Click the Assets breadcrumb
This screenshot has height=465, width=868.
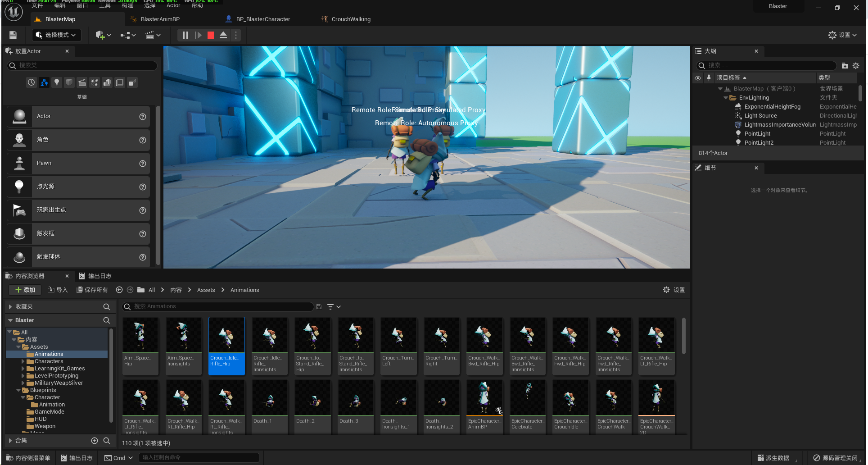click(206, 290)
